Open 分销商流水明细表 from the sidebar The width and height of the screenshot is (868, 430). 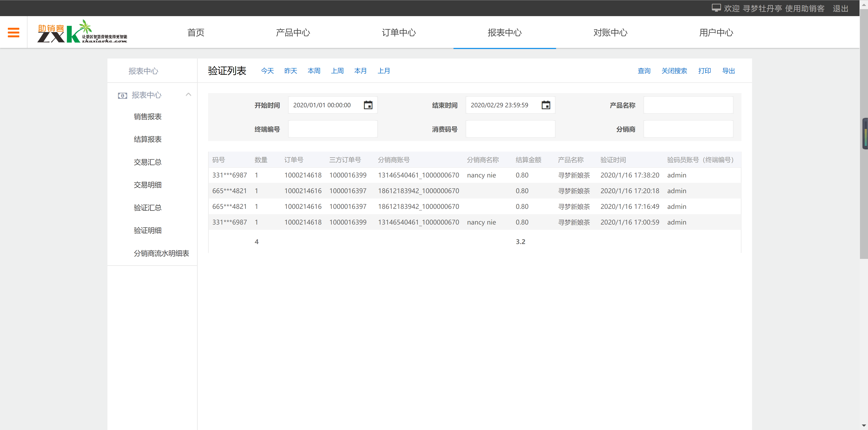161,253
